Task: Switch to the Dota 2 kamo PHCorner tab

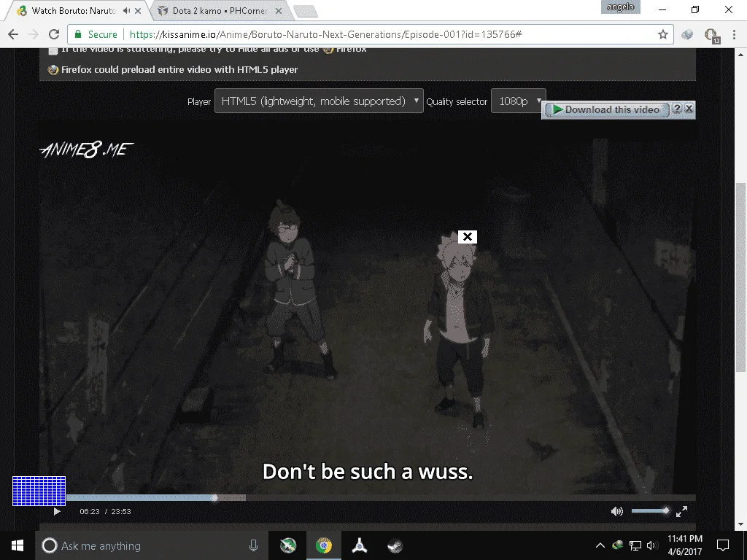Action: click(220, 10)
